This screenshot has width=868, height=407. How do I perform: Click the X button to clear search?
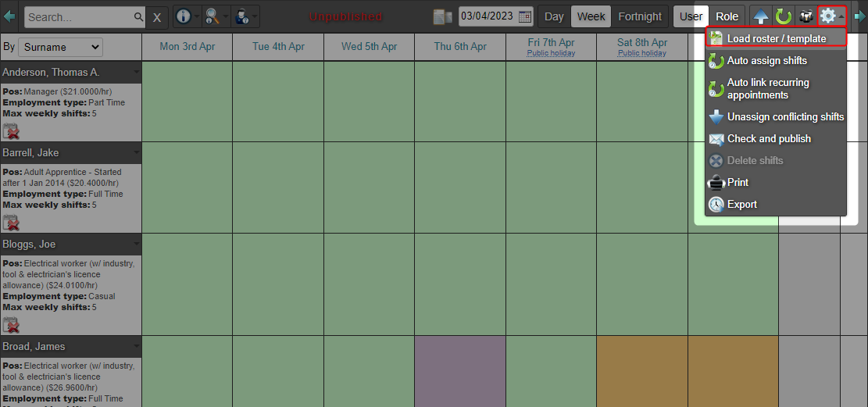click(x=157, y=17)
